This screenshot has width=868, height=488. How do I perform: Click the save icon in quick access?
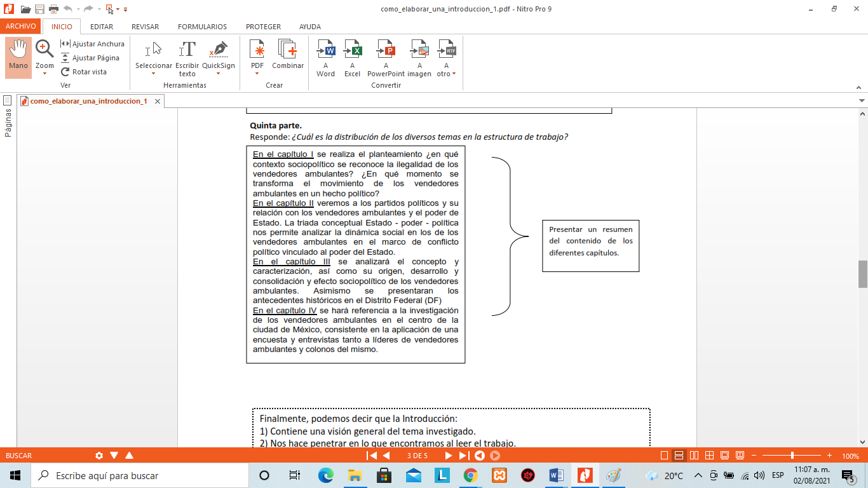point(40,9)
